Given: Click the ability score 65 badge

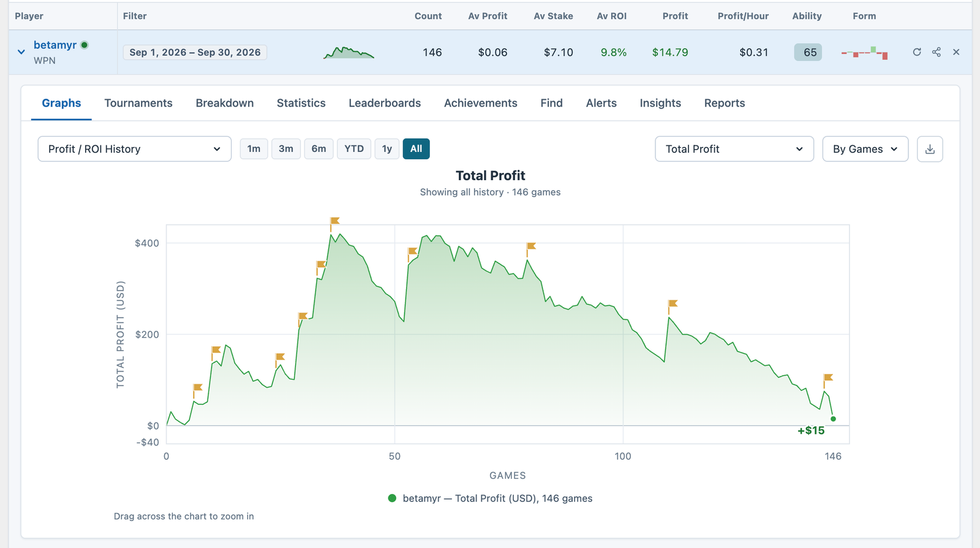Looking at the screenshot, I should (808, 52).
